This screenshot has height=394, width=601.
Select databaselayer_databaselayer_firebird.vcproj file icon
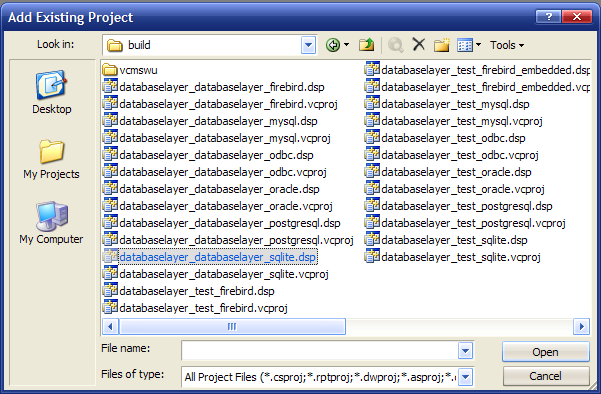coord(110,103)
